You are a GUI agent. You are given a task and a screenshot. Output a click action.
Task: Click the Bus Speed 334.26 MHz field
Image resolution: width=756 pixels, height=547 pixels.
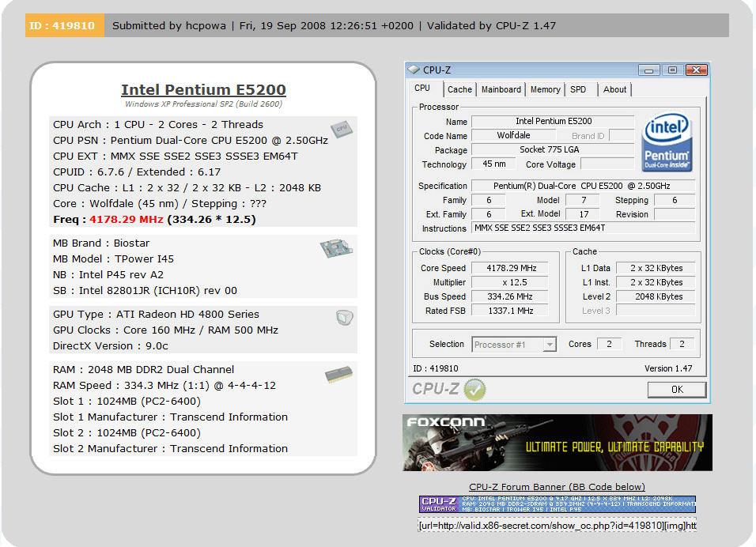pyautogui.click(x=510, y=296)
